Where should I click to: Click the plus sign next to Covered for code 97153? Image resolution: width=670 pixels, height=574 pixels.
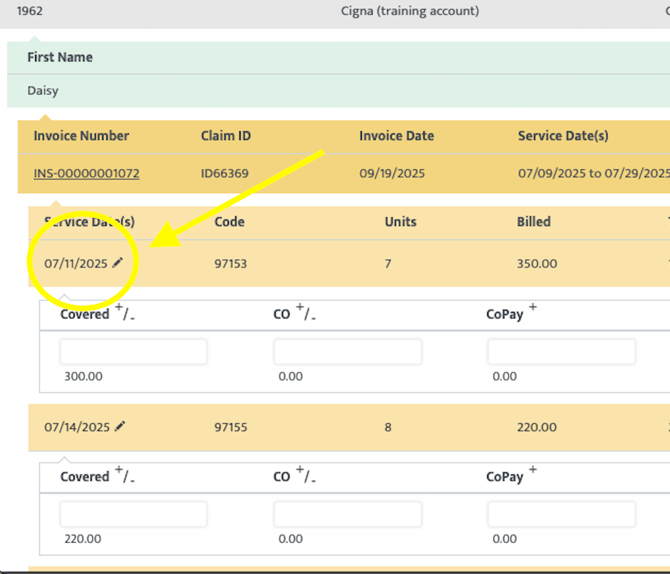[x=119, y=307]
